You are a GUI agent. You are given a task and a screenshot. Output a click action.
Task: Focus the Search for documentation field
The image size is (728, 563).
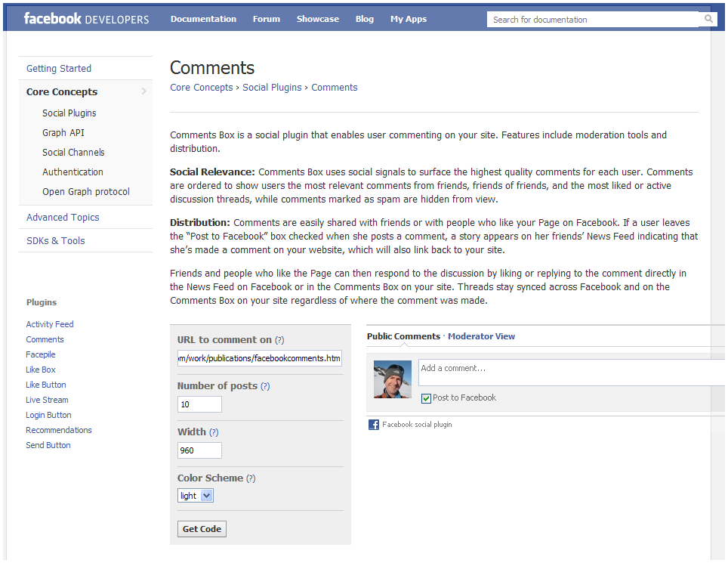pos(593,20)
